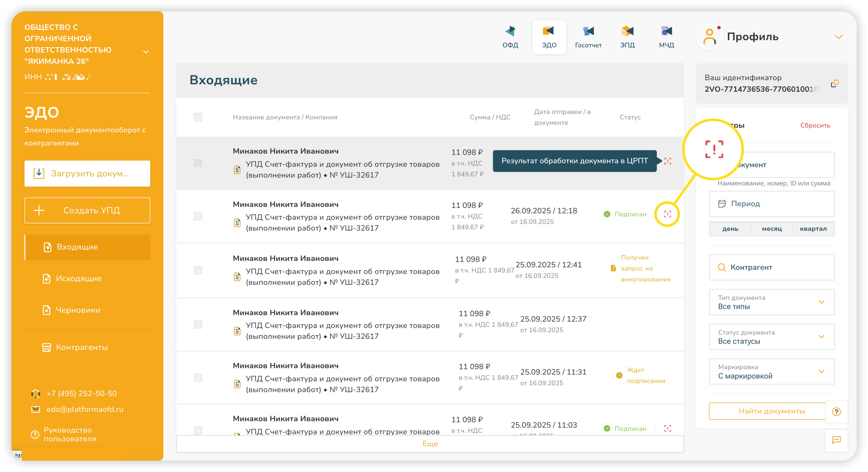Click the ЦРПТ result icon in second row
This screenshot has width=868, height=472.
coord(667,214)
